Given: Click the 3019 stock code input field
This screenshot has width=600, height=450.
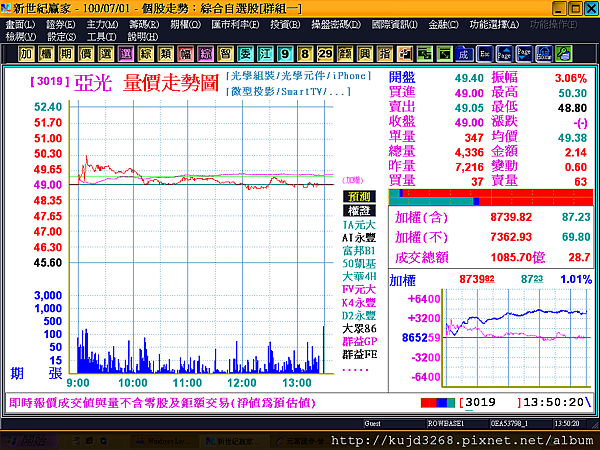Looking at the screenshot, I should (490, 403).
